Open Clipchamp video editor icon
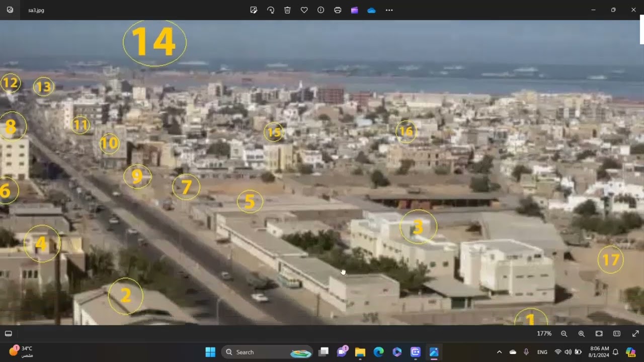The width and height of the screenshot is (644, 362). pyautogui.click(x=355, y=10)
